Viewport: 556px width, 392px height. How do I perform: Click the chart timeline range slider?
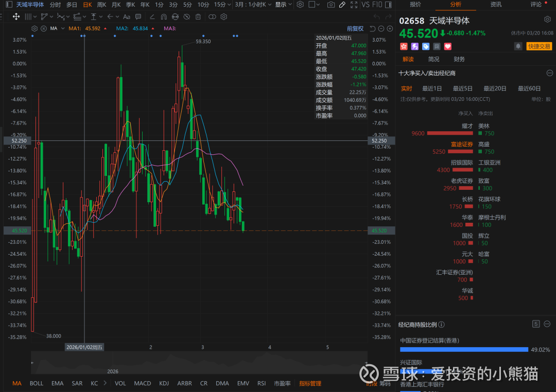[199, 363]
